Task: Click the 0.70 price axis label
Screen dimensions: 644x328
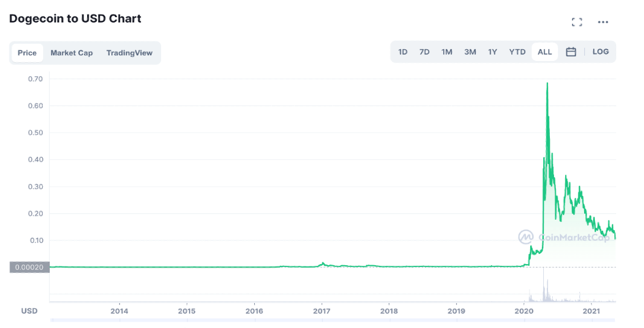Action: pos(36,79)
